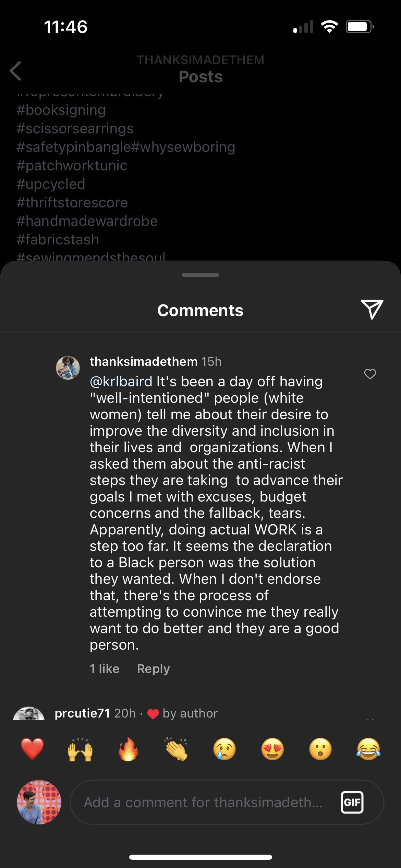
Task: Tap the comments sheet drag handle
Action: click(200, 275)
